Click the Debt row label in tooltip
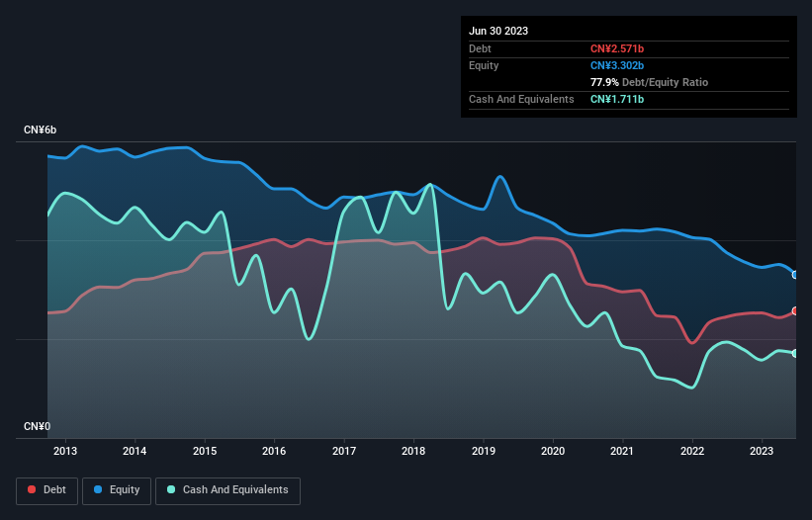The width and height of the screenshot is (812, 520). (x=480, y=48)
